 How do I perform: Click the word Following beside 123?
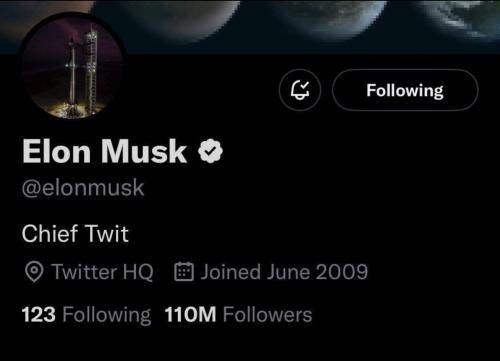pyautogui.click(x=107, y=315)
